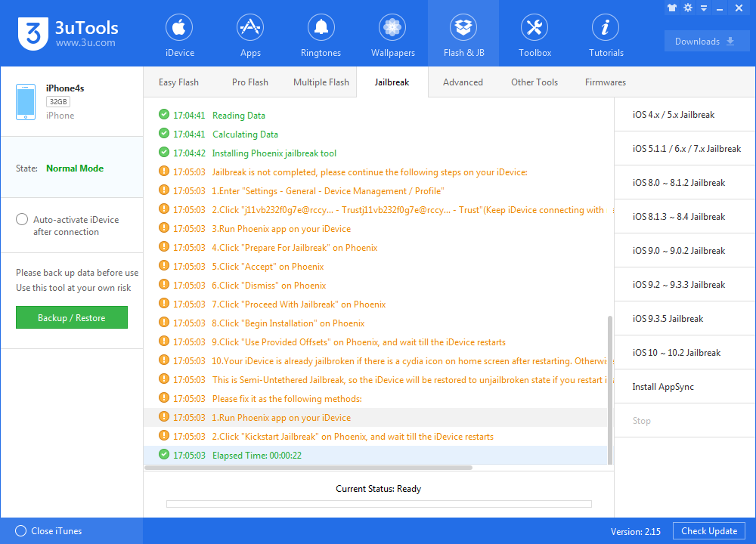Image resolution: width=756 pixels, height=544 pixels.
Task: Switch to the Easy Flash tab
Action: pyautogui.click(x=178, y=82)
